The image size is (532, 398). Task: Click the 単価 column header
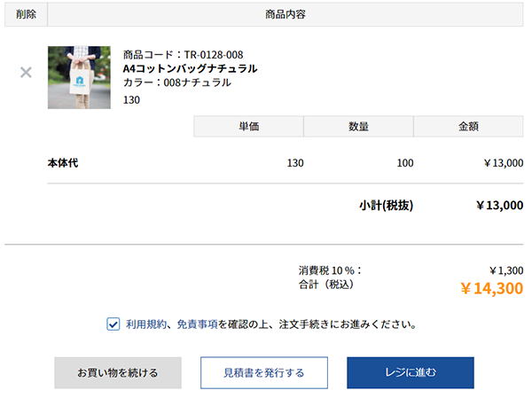click(248, 127)
